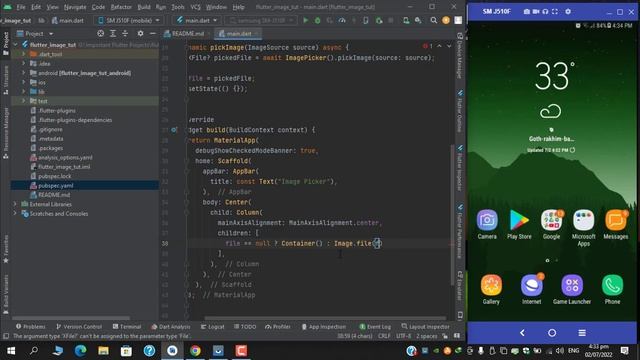
Task: Click the orange user avatar icon
Action: click(446, 20)
